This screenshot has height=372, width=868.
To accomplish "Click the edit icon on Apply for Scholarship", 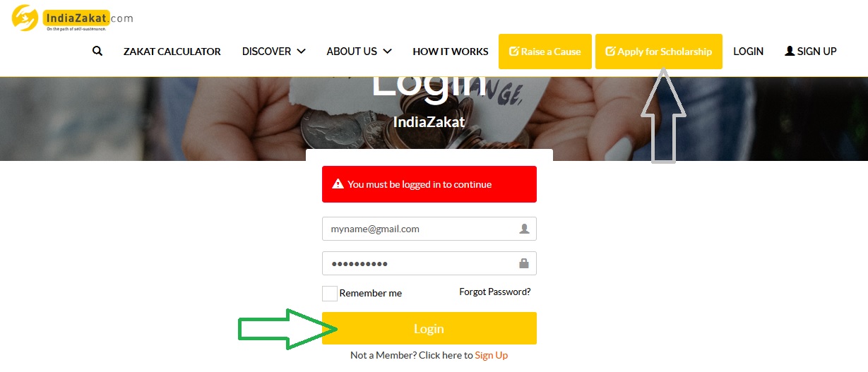I will coord(611,52).
